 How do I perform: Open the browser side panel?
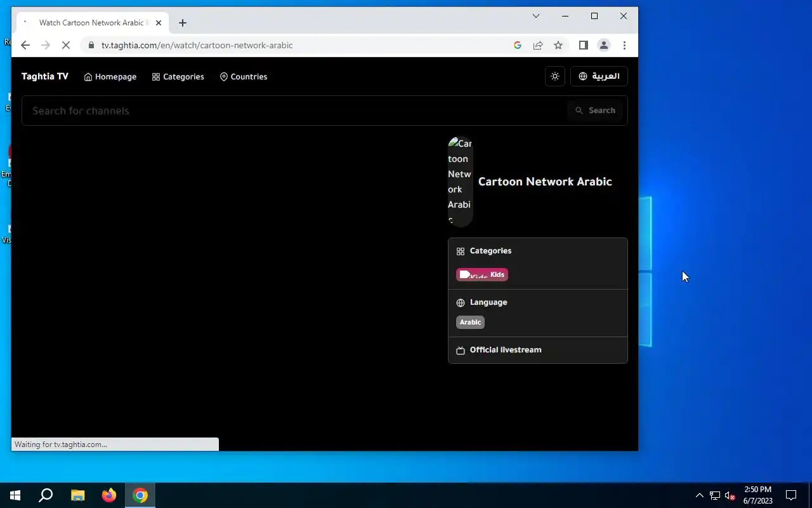pos(584,45)
